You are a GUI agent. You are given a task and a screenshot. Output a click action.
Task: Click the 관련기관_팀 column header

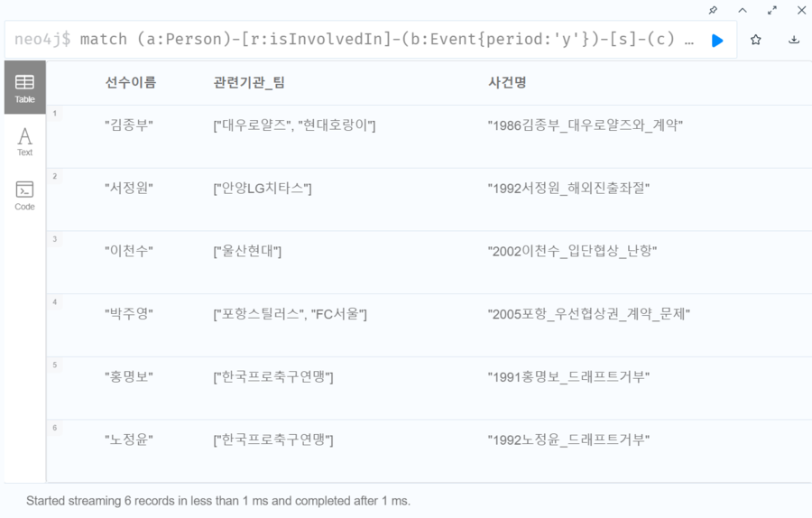tap(249, 82)
